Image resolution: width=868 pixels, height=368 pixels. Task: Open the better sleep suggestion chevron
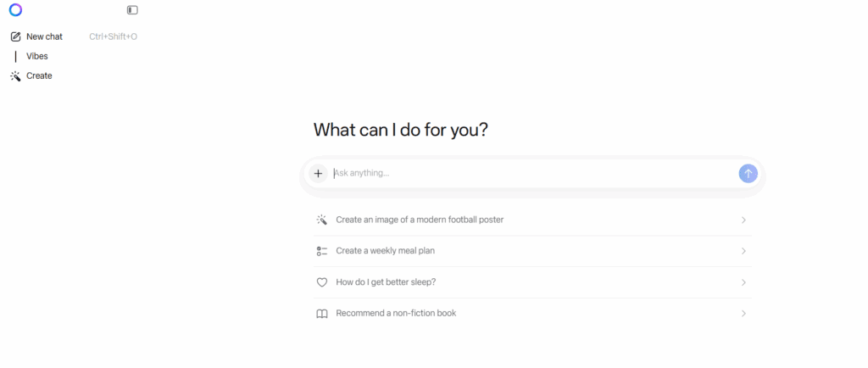(x=743, y=282)
